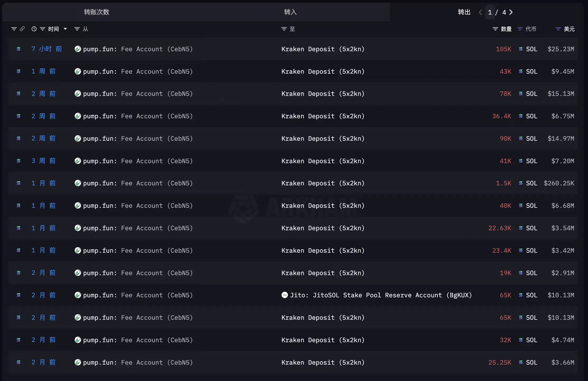Image resolution: width=588 pixels, height=381 pixels.
Task: Click pump.fun logo in the 1 周前 row
Action: pyautogui.click(x=78, y=71)
